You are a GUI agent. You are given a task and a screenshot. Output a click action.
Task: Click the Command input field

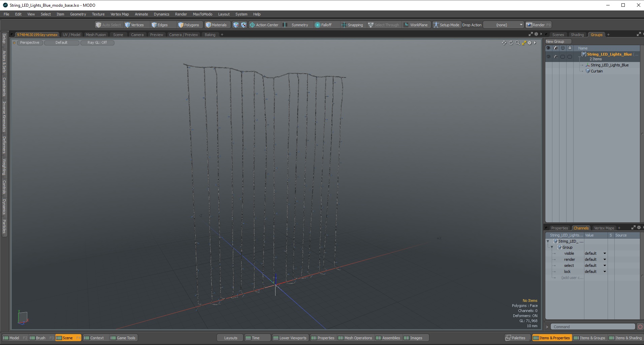[593, 327]
